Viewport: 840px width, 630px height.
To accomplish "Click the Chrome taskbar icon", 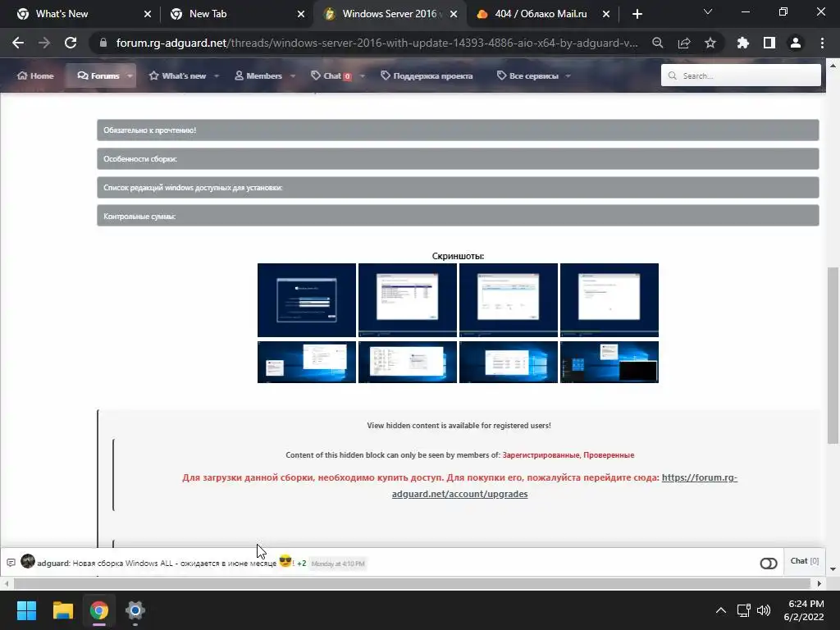I will (x=99, y=610).
